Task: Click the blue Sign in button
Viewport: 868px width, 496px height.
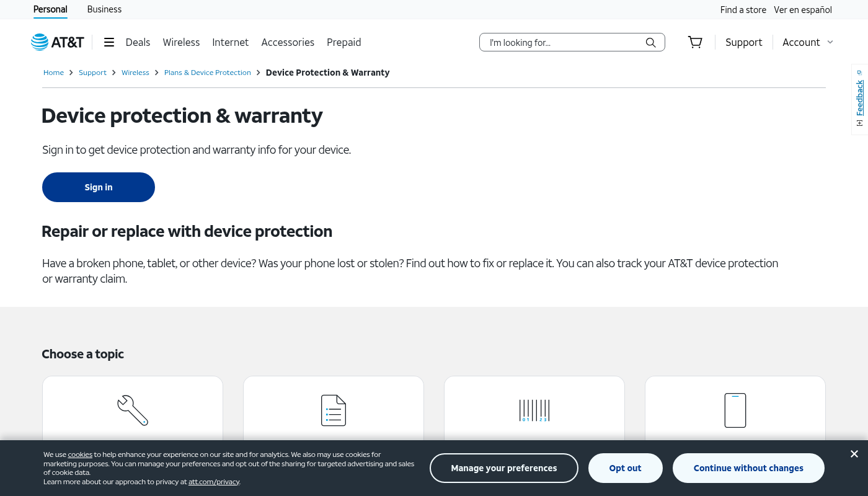Action: [x=99, y=187]
